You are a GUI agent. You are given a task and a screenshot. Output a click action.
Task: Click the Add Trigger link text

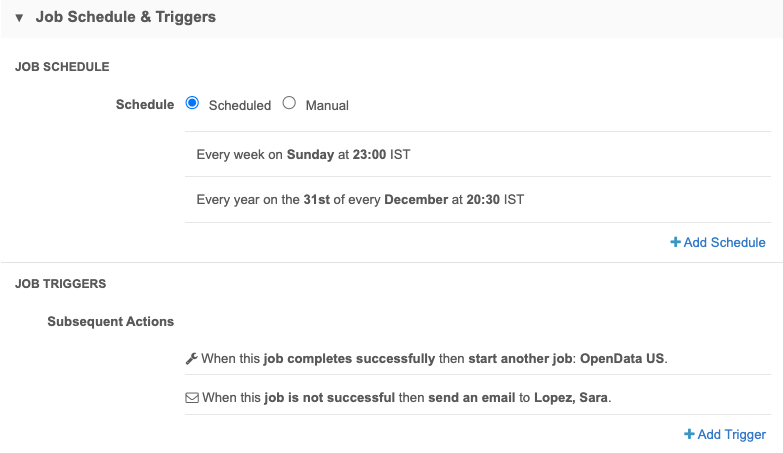pyautogui.click(x=731, y=434)
